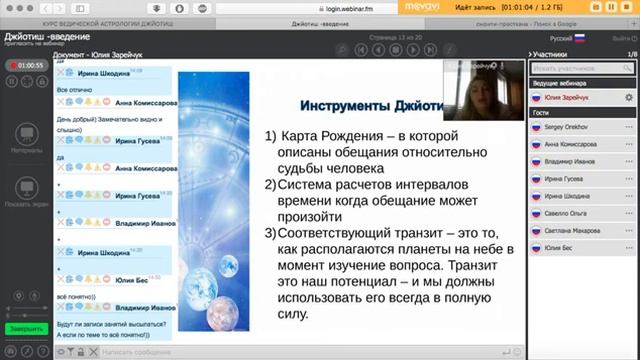Click the Написать сообщение message field
Viewport: 640px width, 360px height.
pos(300,352)
